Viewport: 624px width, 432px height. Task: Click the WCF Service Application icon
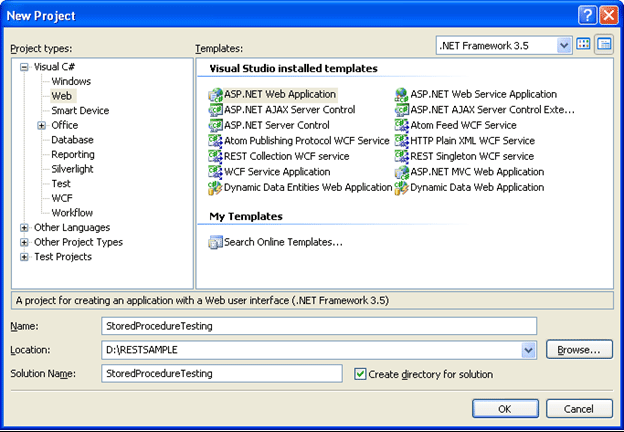[x=215, y=172]
